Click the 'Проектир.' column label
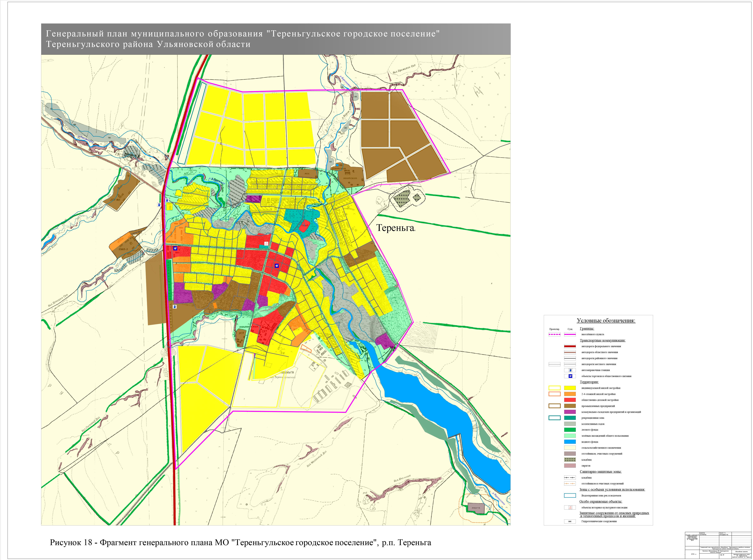753x560 pixels. (x=554, y=329)
